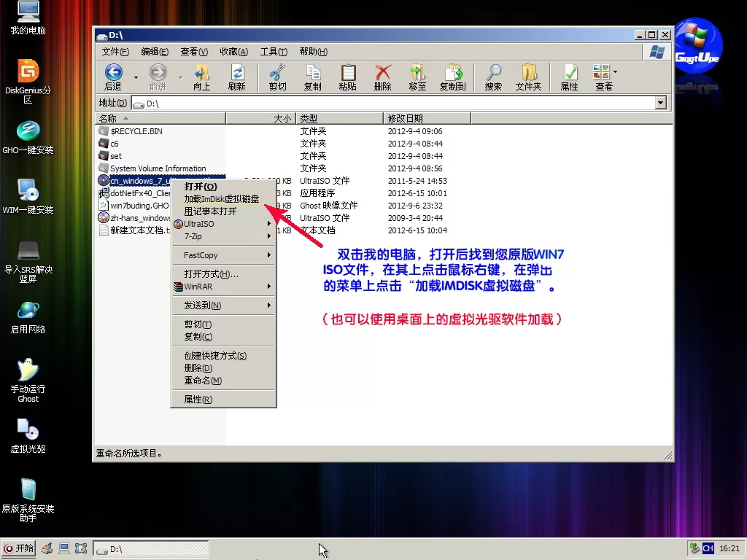Click the 向上 up-folder toolbar icon
The height and width of the screenshot is (560, 747).
click(201, 72)
